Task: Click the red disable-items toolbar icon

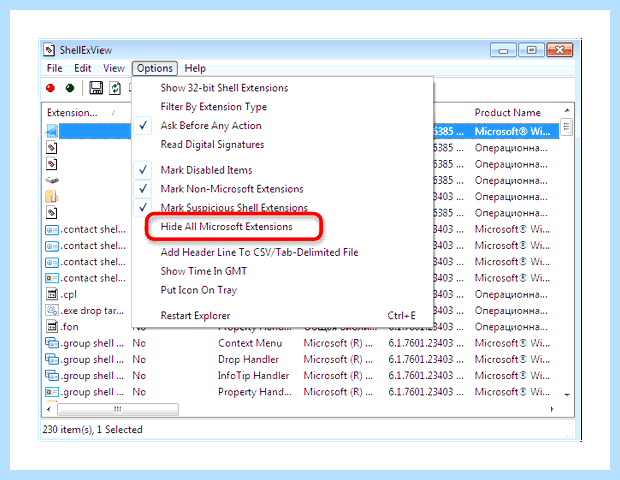Action: (x=50, y=88)
